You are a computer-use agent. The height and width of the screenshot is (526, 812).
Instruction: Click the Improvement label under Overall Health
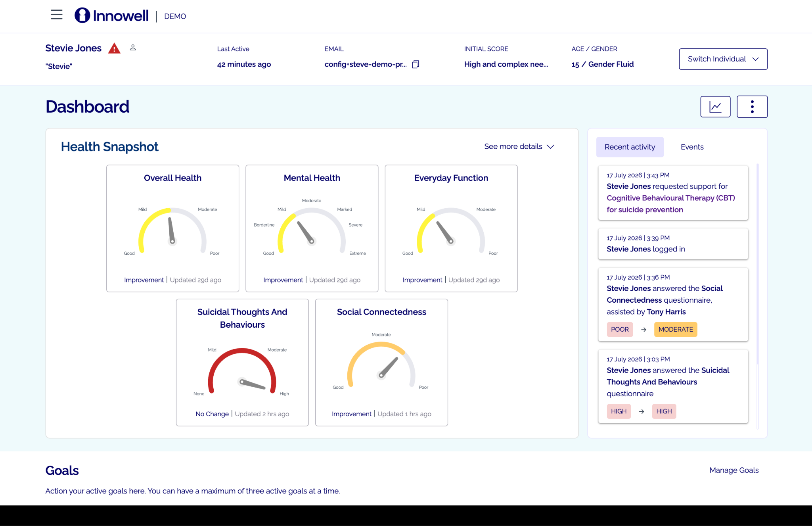click(144, 280)
